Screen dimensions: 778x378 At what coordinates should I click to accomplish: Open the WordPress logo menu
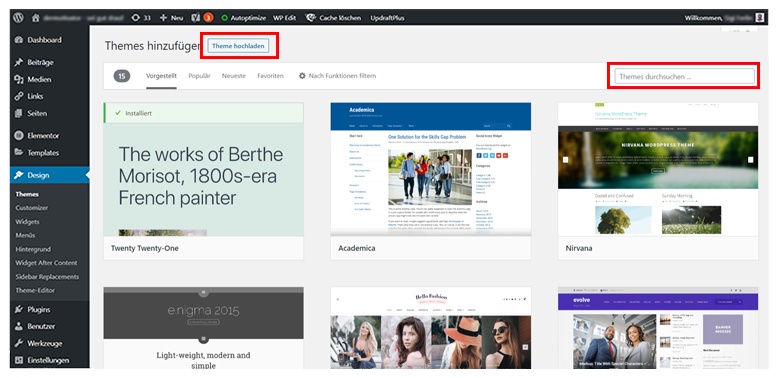(x=18, y=17)
